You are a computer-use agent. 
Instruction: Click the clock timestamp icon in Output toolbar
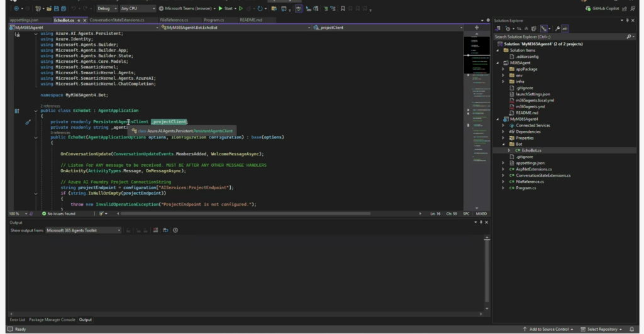[175, 230]
